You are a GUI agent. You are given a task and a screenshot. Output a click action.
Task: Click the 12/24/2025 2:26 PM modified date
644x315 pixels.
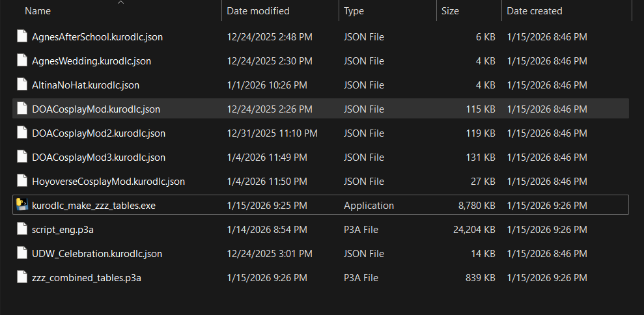coord(270,109)
